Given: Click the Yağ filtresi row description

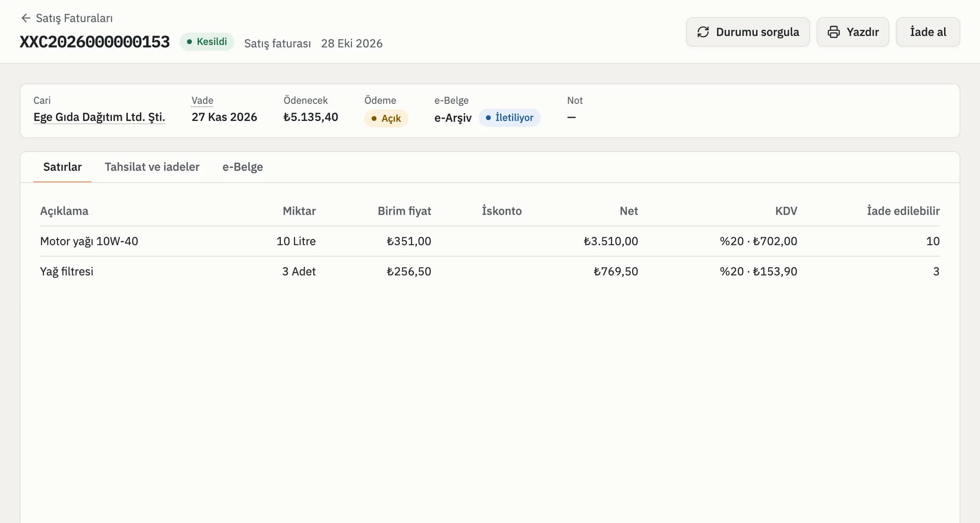Looking at the screenshot, I should tap(67, 271).
